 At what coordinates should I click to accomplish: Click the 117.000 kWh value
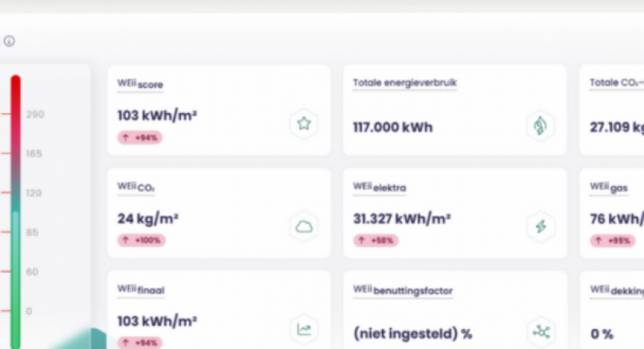tap(393, 127)
